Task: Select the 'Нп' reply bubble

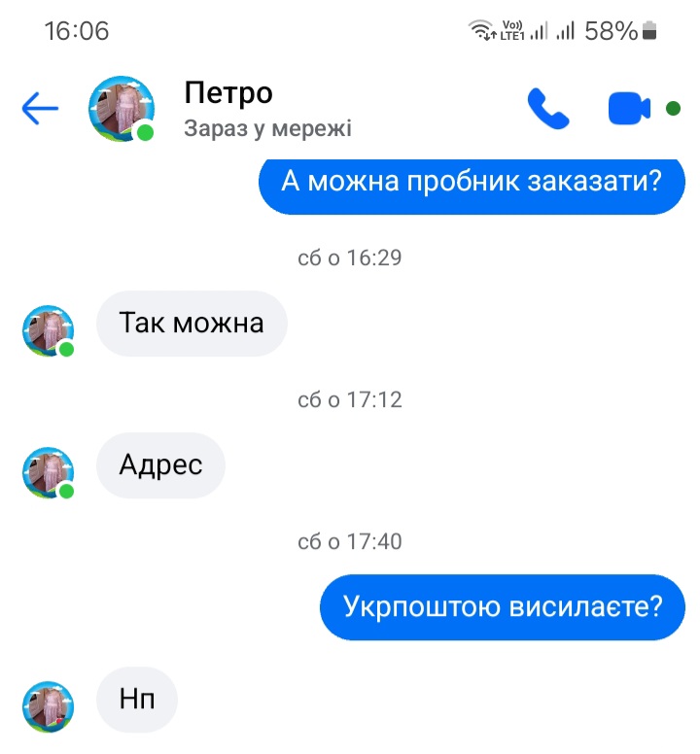Action: pos(137,700)
